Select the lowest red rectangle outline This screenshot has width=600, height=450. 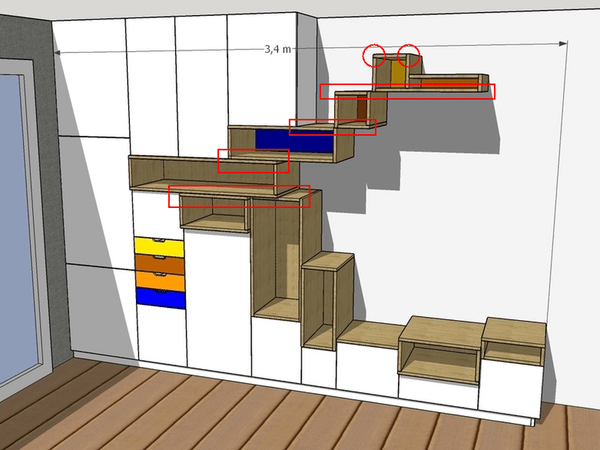(x=239, y=196)
